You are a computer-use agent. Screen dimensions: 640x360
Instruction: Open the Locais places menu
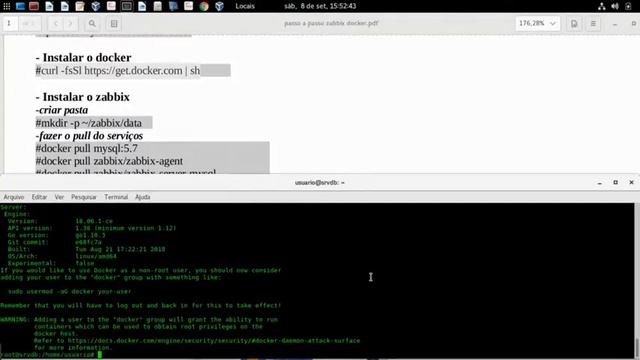coord(245,6)
